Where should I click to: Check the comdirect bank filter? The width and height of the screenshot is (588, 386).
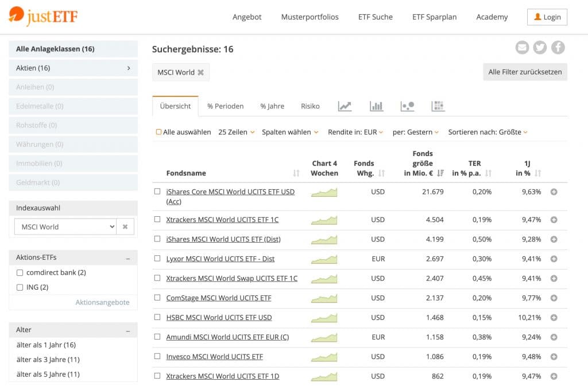[x=20, y=273]
